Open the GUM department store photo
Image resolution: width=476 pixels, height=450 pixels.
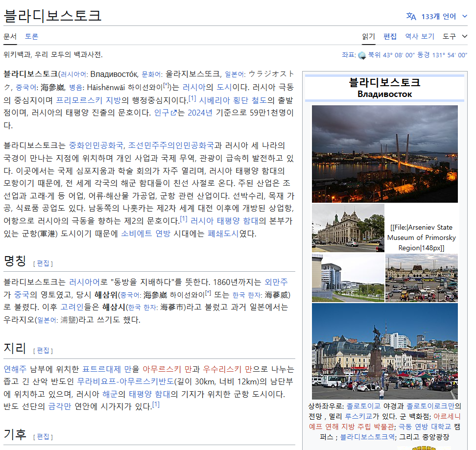(x=348, y=228)
